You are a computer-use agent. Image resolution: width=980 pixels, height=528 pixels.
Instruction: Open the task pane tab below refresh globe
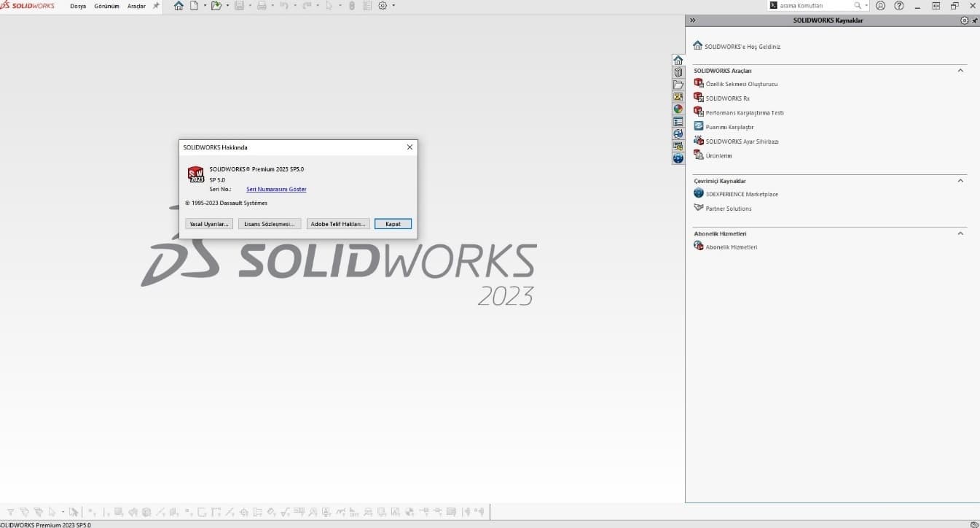tap(678, 147)
